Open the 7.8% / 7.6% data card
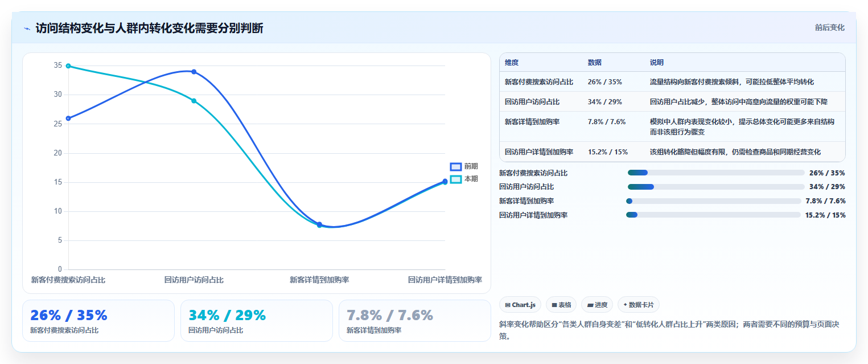The image size is (868, 364). point(415,321)
